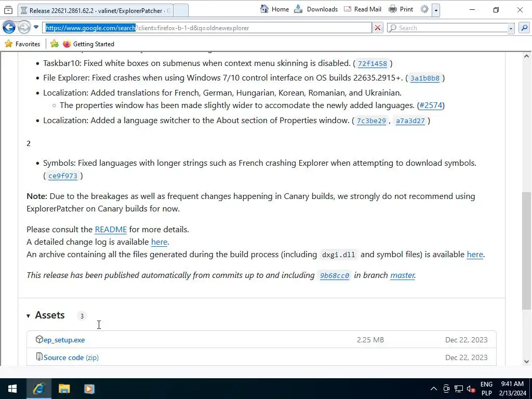
Task: Open commit link 3a1b8b8
Action: (x=425, y=78)
